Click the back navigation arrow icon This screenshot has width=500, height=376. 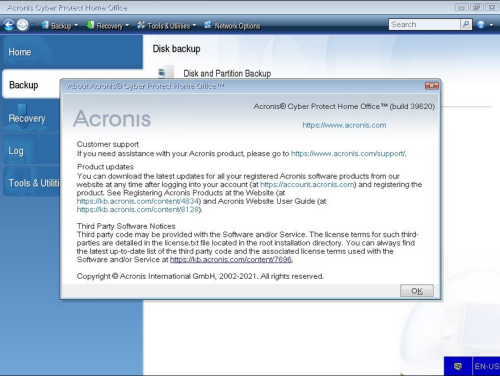pos(9,25)
